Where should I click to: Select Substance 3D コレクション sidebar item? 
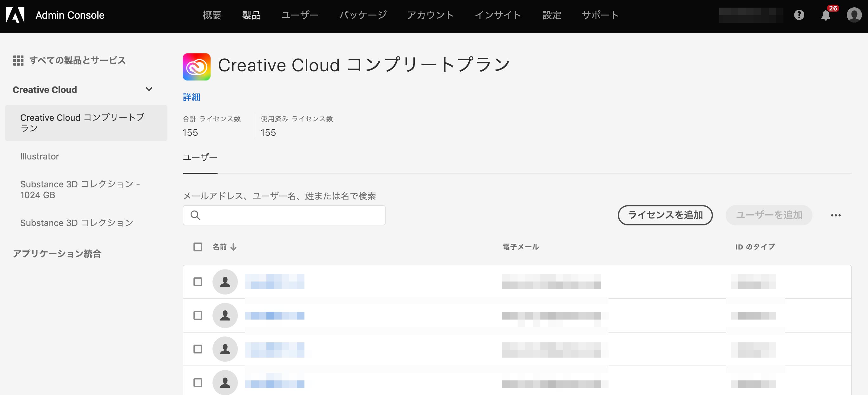tap(77, 223)
